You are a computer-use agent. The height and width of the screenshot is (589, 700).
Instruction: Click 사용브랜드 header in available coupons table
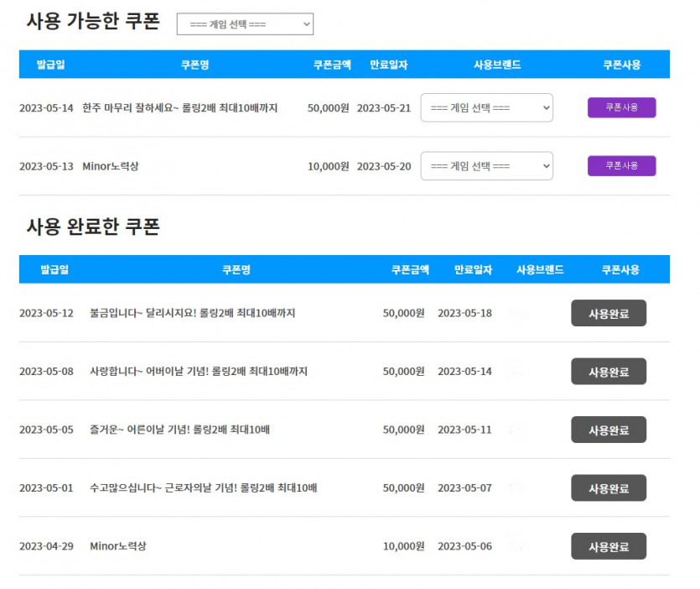click(x=497, y=65)
